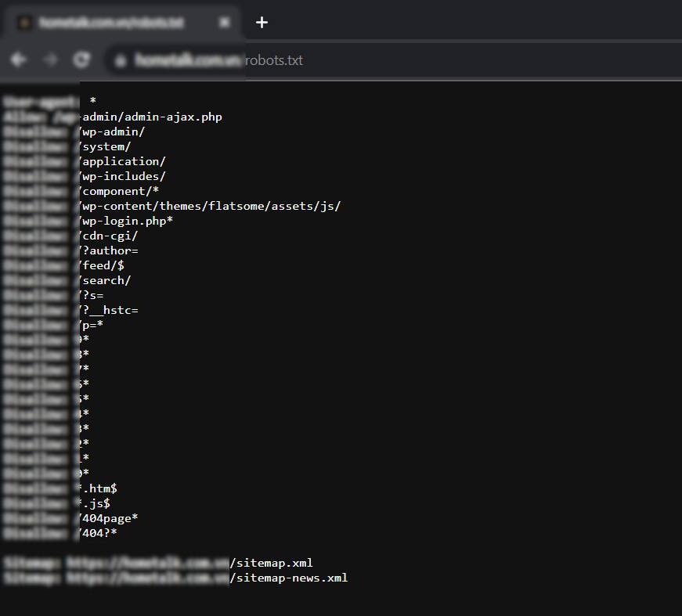Open a new browser tab
Screen dimensions: 682x616
coord(262,22)
